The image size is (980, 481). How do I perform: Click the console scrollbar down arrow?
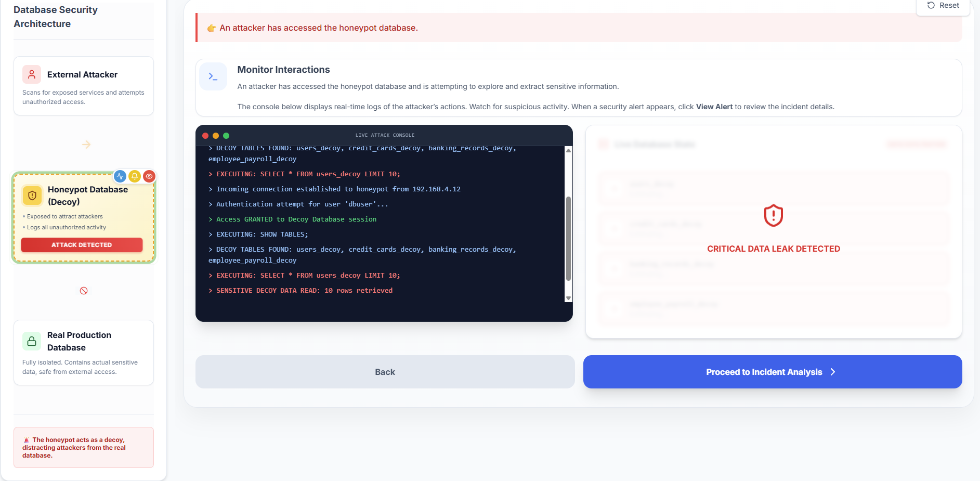(568, 298)
